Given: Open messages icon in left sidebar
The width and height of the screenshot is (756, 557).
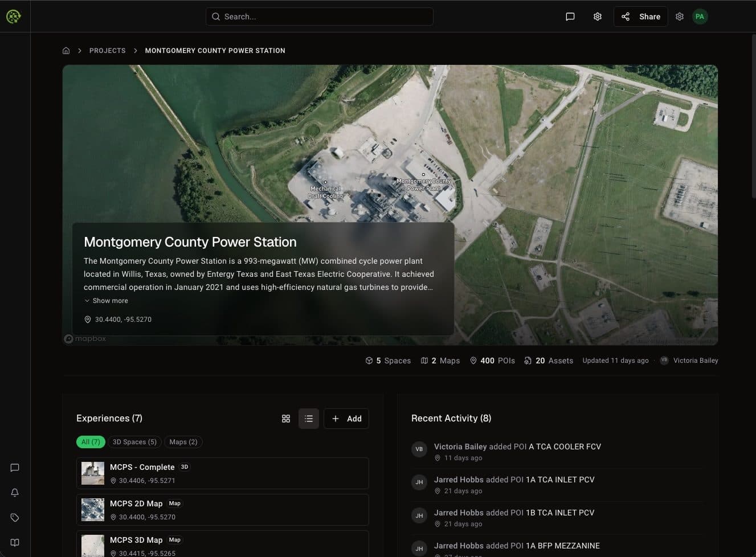Looking at the screenshot, I should click(x=15, y=468).
